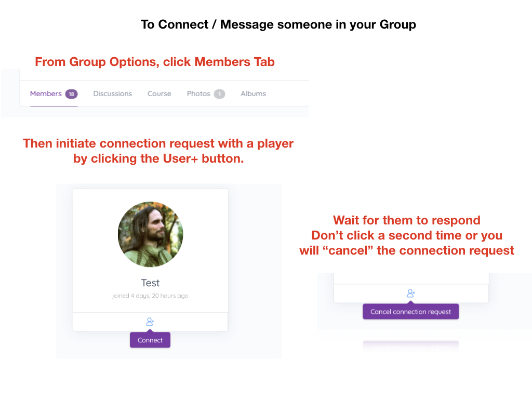Click the Members count badge 18
Viewport: 532px width, 399px height.
(x=71, y=94)
